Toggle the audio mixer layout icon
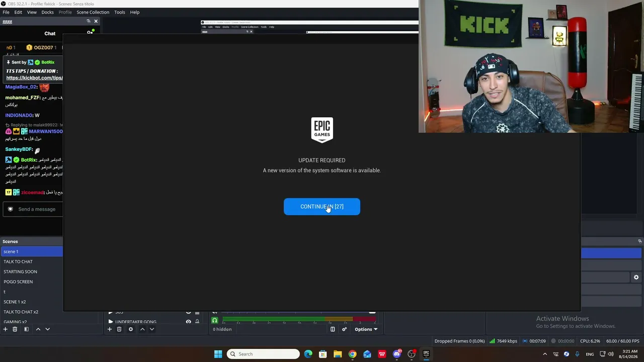 coord(333,329)
